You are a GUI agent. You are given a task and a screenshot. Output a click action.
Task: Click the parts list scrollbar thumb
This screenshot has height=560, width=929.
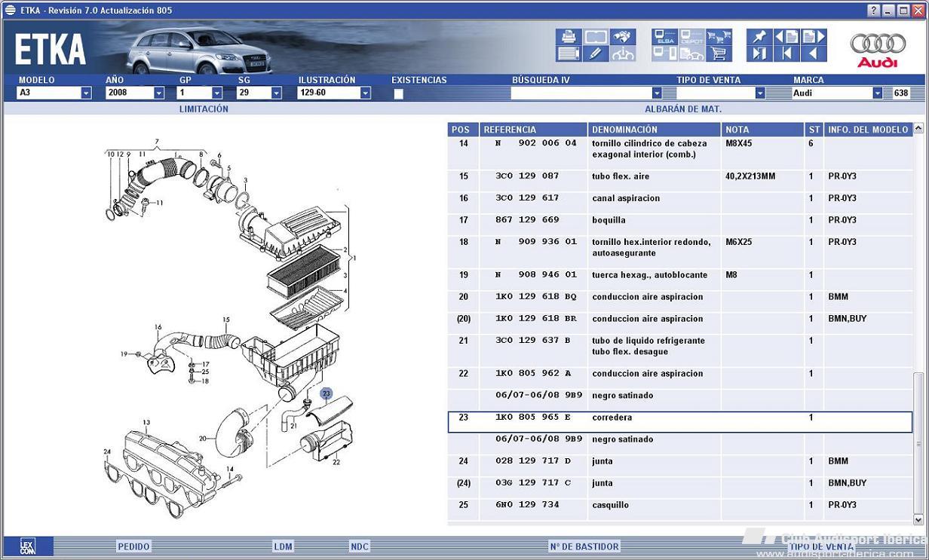918,443
